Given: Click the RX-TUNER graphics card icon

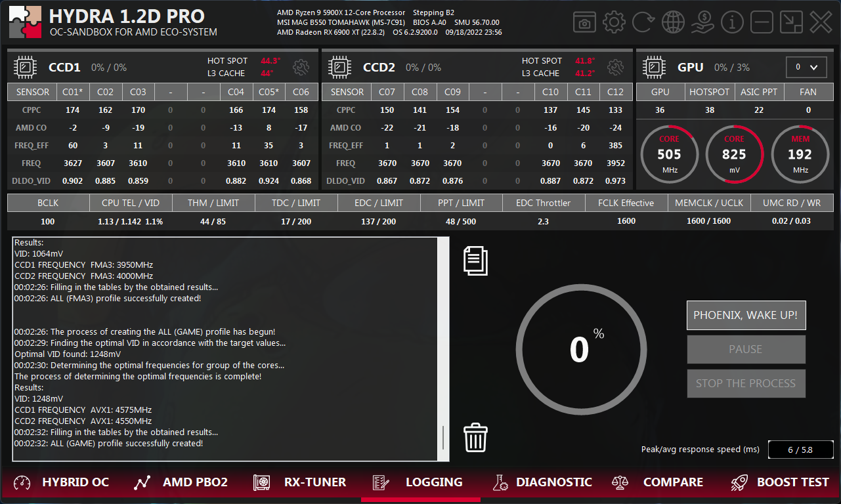Looking at the screenshot, I should [x=263, y=482].
